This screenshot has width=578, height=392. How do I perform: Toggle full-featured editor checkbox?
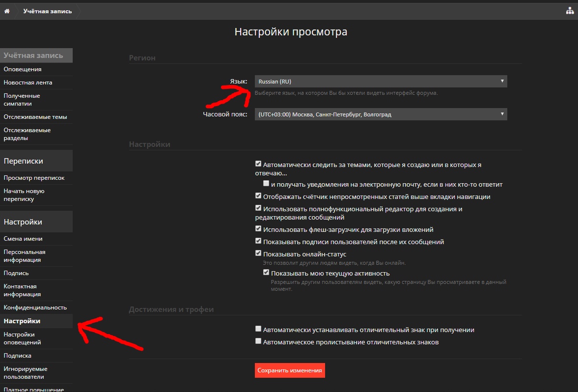click(258, 208)
